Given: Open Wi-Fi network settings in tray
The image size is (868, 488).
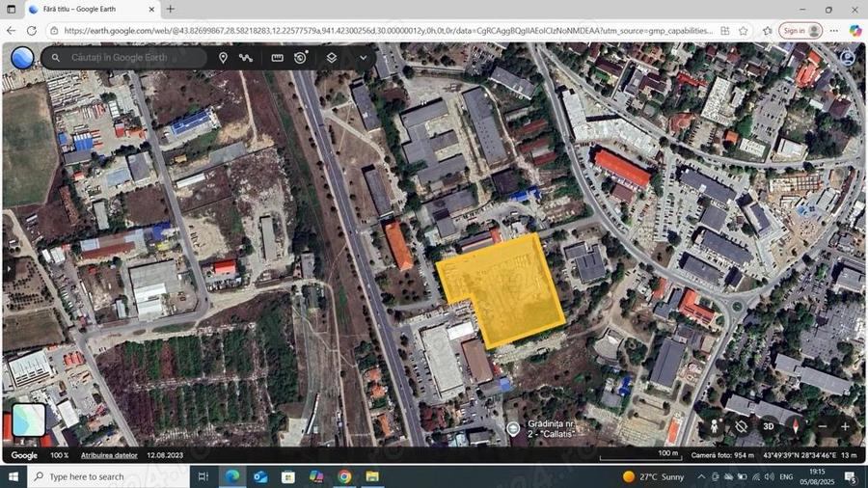Looking at the screenshot, I should click(756, 476).
